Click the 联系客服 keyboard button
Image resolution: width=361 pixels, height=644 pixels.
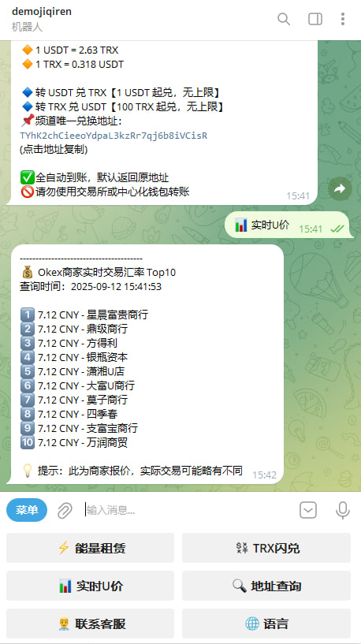(91, 624)
